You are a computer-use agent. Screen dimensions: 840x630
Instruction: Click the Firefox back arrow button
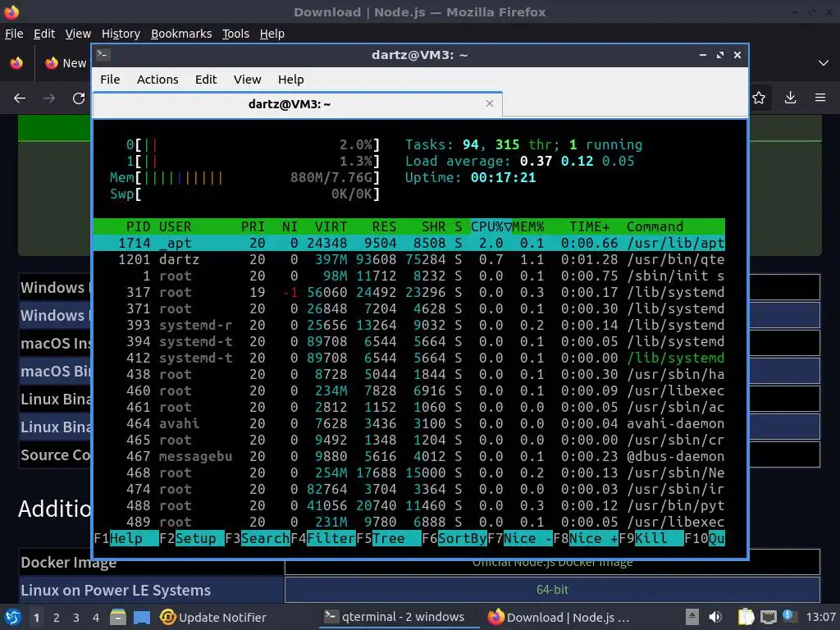(20, 98)
